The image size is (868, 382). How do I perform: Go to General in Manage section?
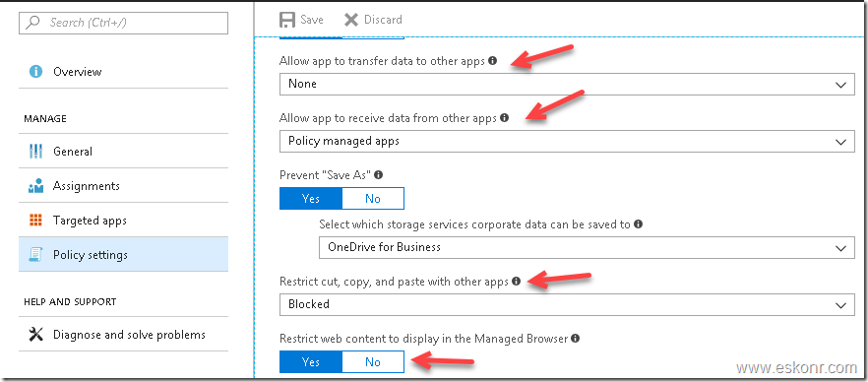[123, 152]
